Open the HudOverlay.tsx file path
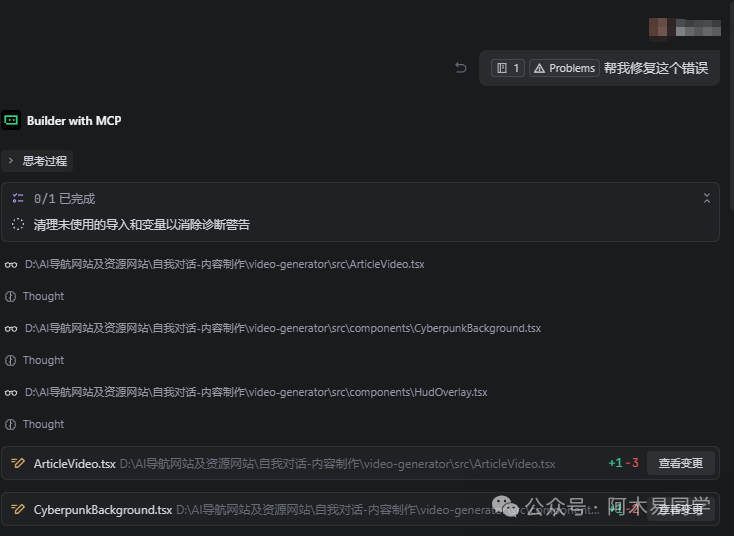This screenshot has width=734, height=536. tap(256, 392)
